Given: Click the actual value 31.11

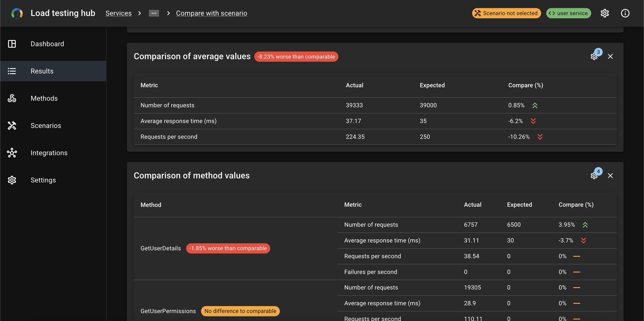Looking at the screenshot, I should point(471,240).
